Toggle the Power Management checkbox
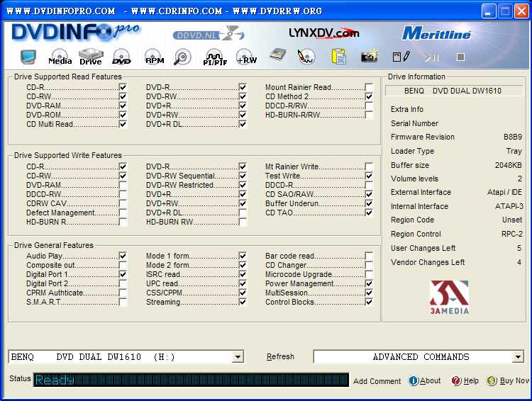 tap(369, 283)
